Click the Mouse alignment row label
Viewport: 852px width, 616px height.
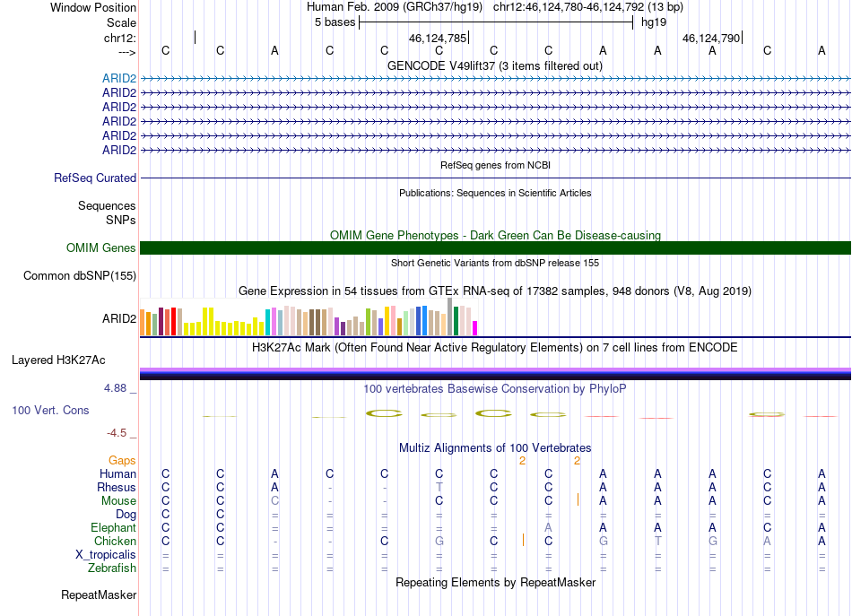[x=118, y=501]
